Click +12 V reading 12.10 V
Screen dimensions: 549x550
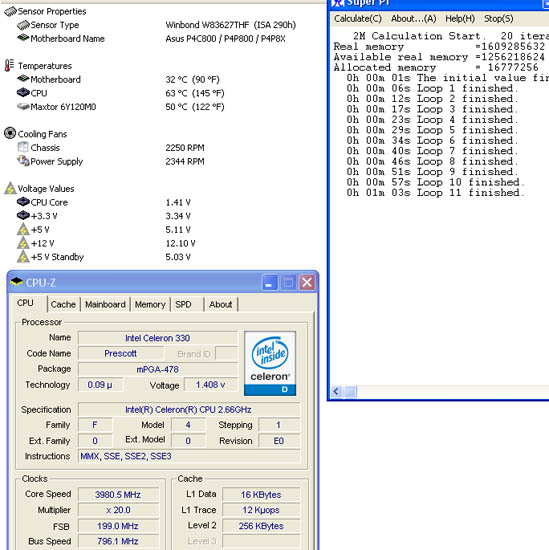[x=180, y=243]
